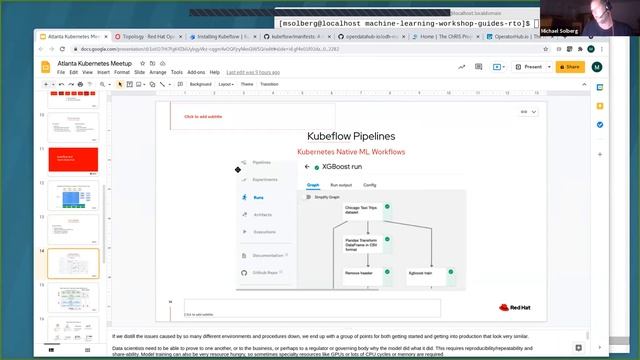The image size is (640, 360).
Task: Open Google Keep side panel
Action: pyautogui.click(x=600, y=106)
